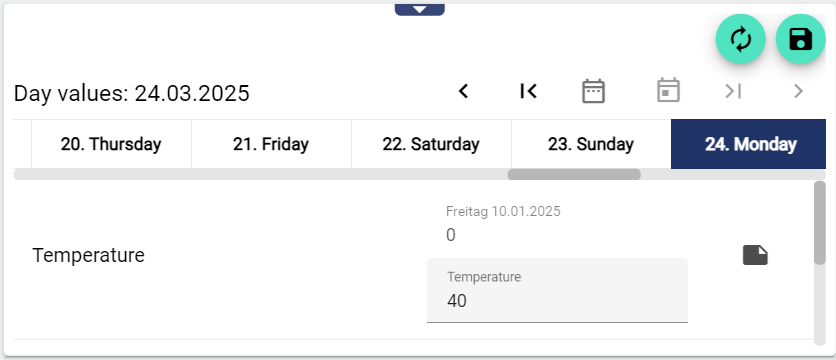Open the dark calendar date picker icon
This screenshot has width=836, height=360.
(593, 91)
